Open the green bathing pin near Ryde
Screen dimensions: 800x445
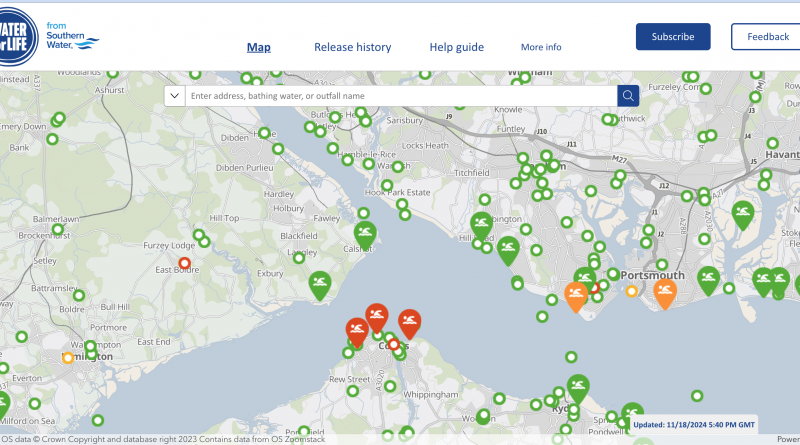pyautogui.click(x=578, y=387)
